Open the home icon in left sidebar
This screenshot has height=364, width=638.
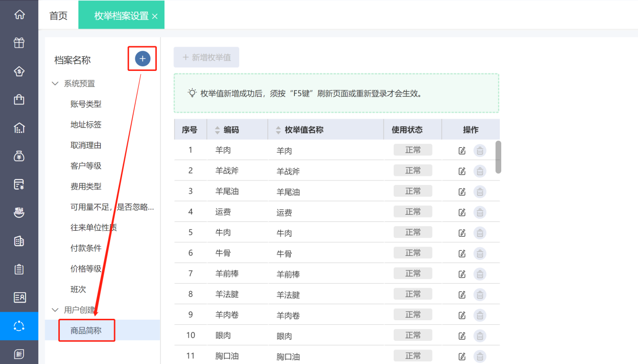(19, 15)
